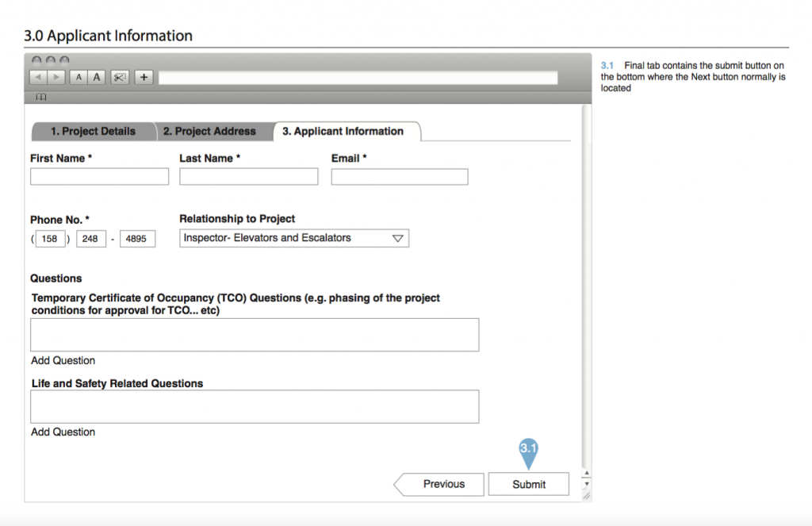Image resolution: width=812 pixels, height=526 pixels.
Task: Click the browser forward arrow button
Action: pyautogui.click(x=56, y=77)
